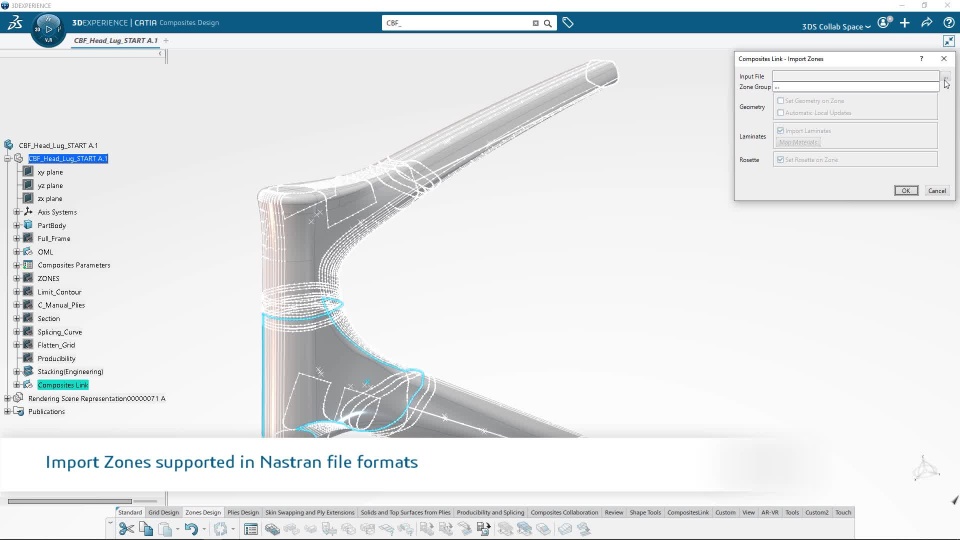Viewport: 960px width, 540px height.
Task: Click the expand view icon below Help
Action: click(949, 41)
